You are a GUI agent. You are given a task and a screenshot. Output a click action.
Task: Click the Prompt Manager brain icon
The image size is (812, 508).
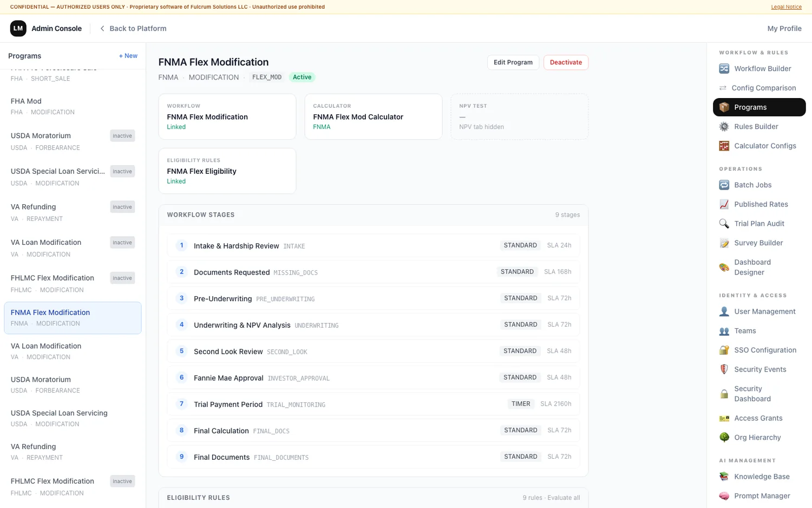(724, 496)
